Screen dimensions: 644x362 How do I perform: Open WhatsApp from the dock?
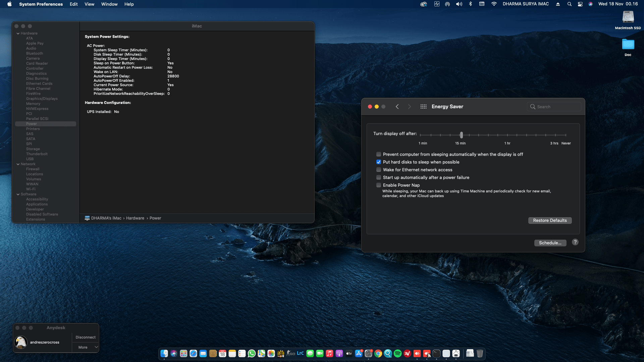click(252, 354)
